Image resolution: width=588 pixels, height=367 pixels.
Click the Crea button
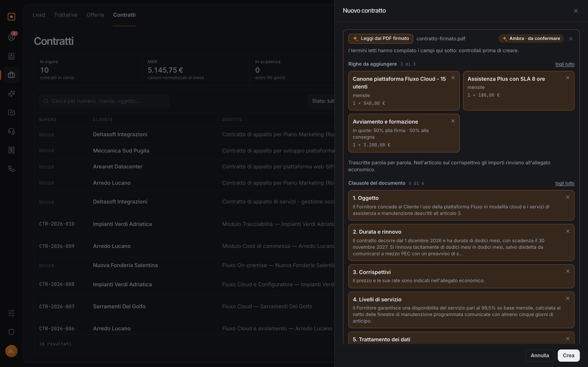point(569,355)
